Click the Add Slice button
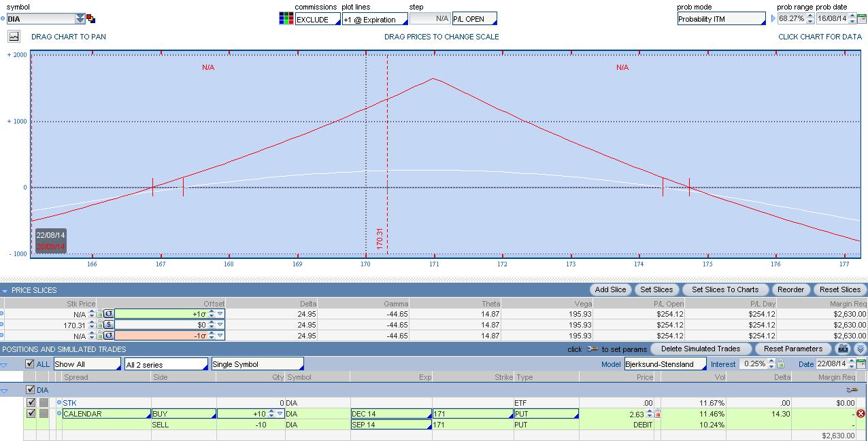This screenshot has height=441, width=868. [x=610, y=289]
